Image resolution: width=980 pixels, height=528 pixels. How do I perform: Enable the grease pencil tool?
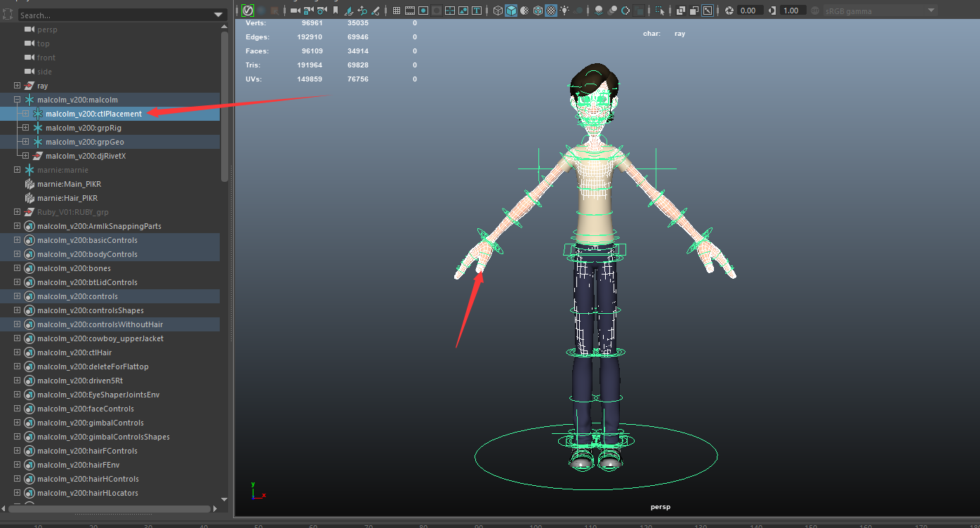376,11
